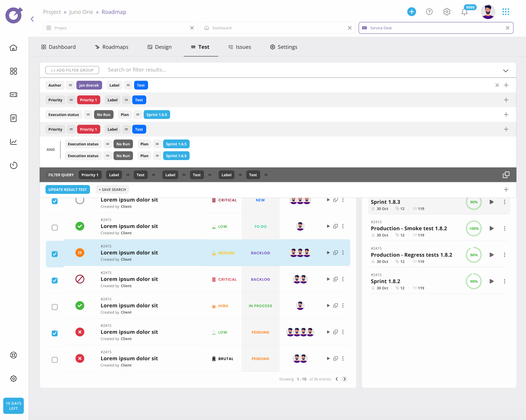Open the dashboard grid sidebar icon
Viewport: 526px width, 420px height.
[x=14, y=71]
